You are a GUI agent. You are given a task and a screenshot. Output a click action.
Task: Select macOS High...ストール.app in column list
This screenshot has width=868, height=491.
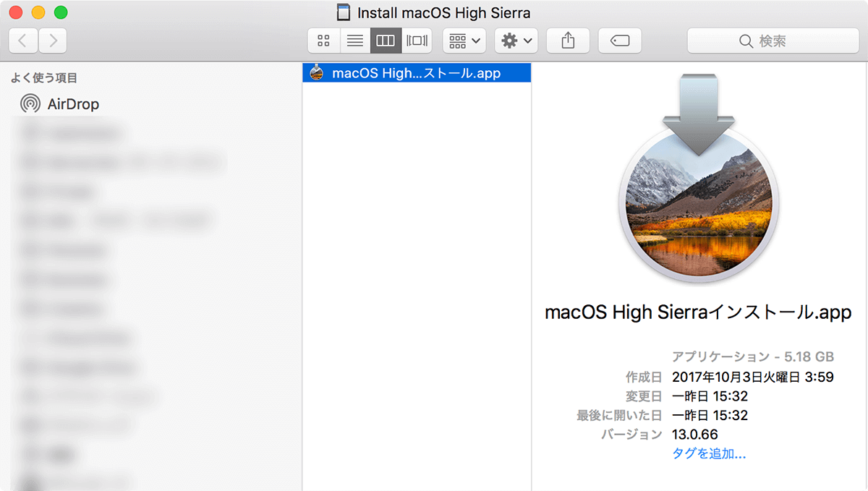click(x=417, y=72)
